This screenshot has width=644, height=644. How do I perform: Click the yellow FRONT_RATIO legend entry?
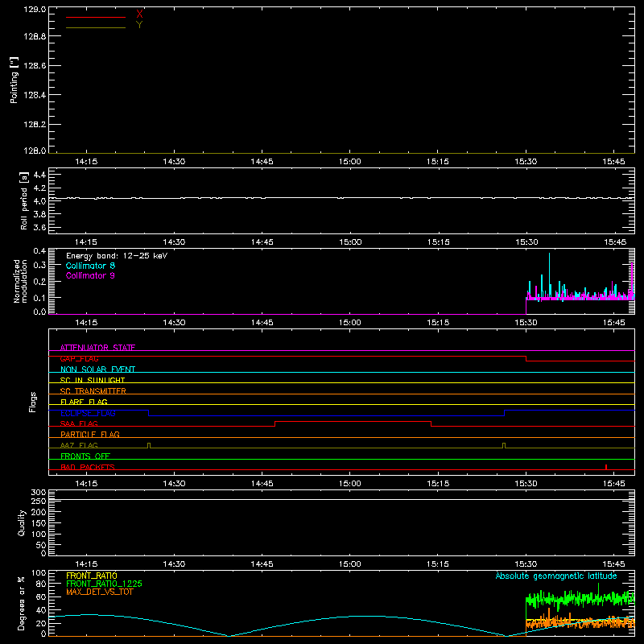click(92, 576)
